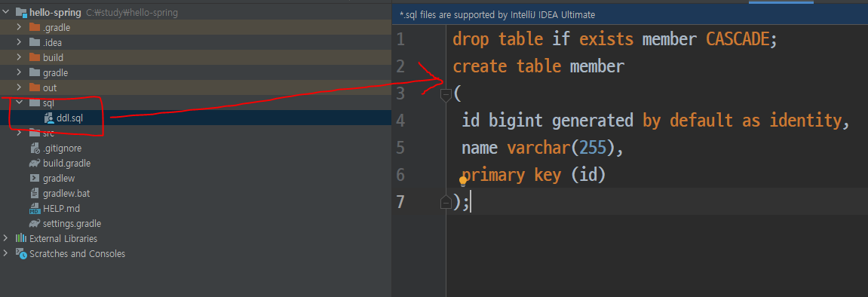Click 'primary key' text on line 6
868x297 pixels.
[511, 175]
